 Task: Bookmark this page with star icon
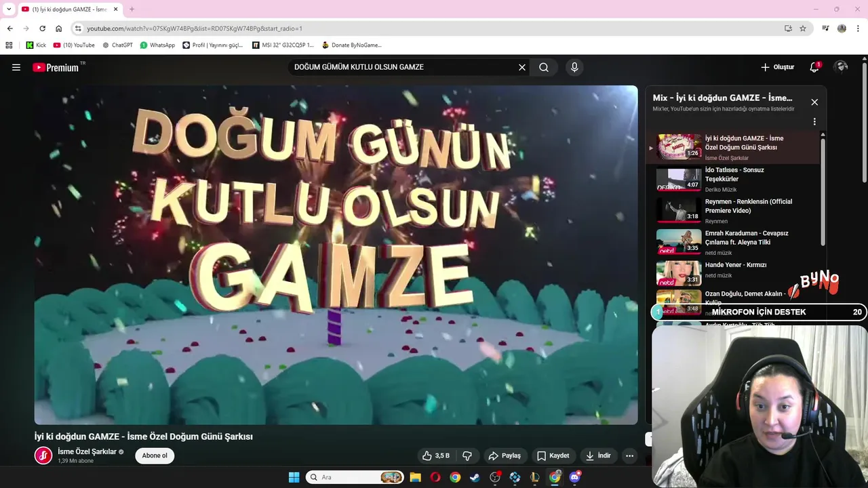coord(803,28)
